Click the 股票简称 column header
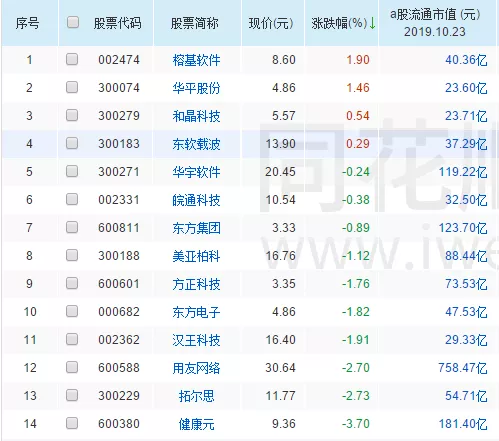The width and height of the screenshot is (499, 441). click(195, 23)
